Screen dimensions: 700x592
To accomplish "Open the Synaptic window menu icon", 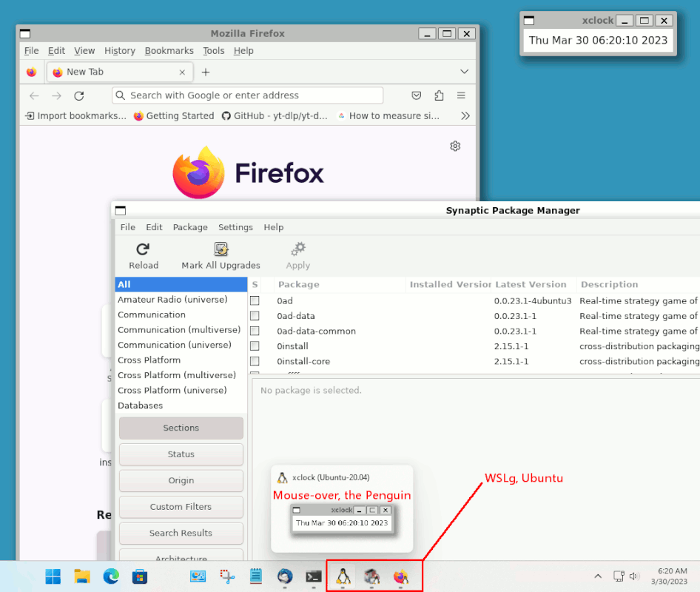I will coord(121,210).
